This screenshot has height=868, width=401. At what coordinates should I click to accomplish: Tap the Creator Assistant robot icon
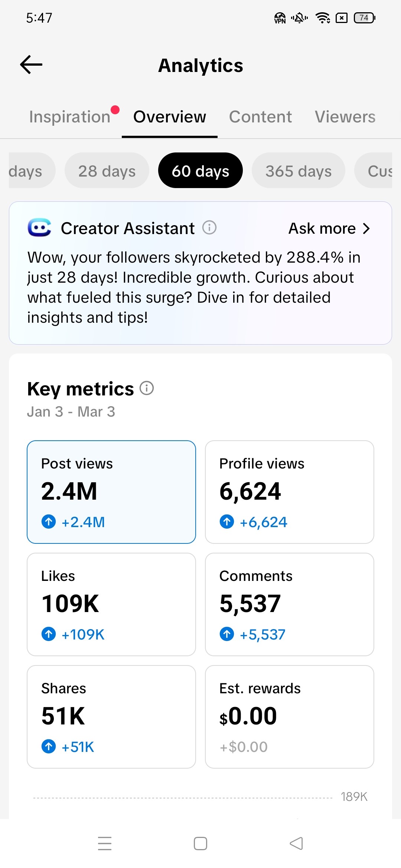(39, 228)
